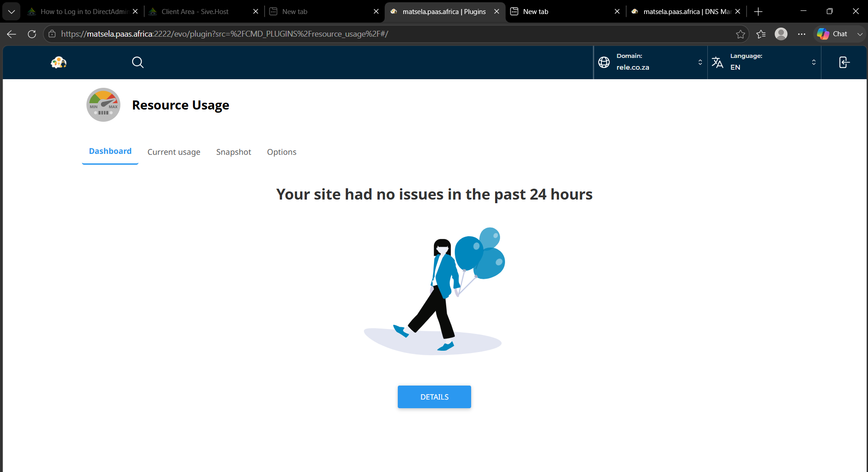The image size is (868, 472).
Task: Open the favorites list icon
Action: [x=761, y=34]
